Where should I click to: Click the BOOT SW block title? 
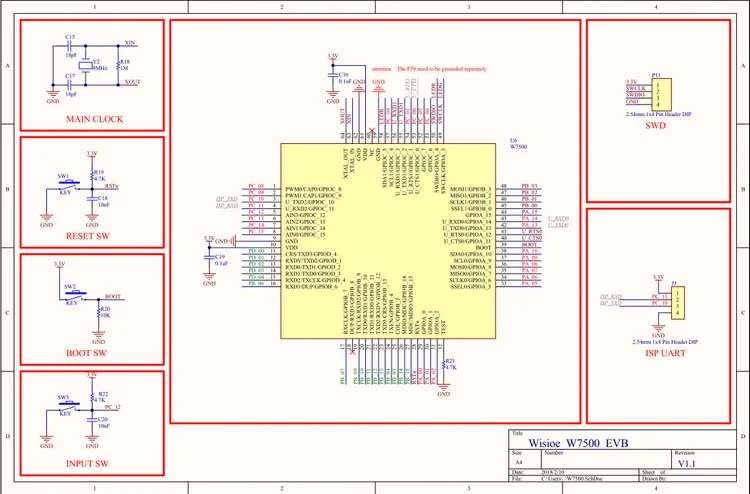pos(86,353)
